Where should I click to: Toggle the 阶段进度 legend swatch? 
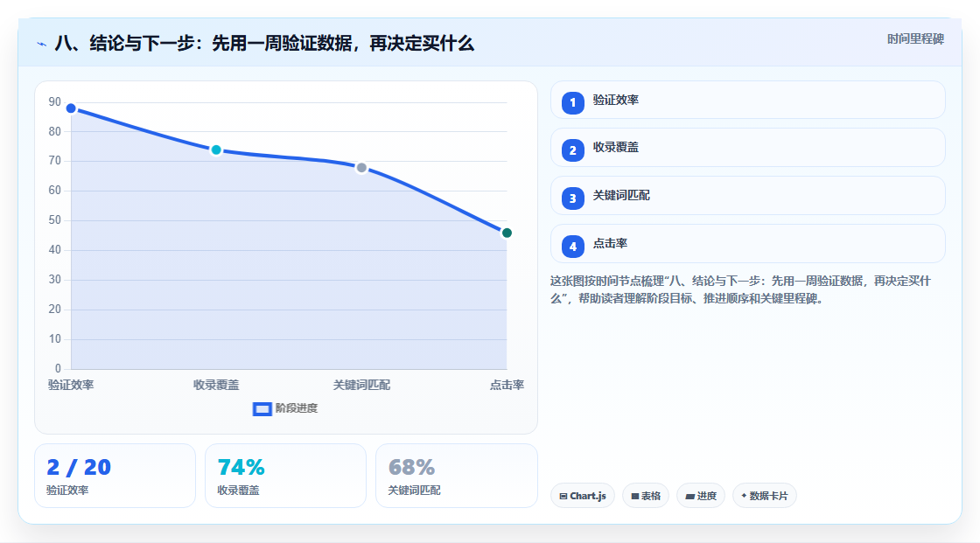[262, 408]
